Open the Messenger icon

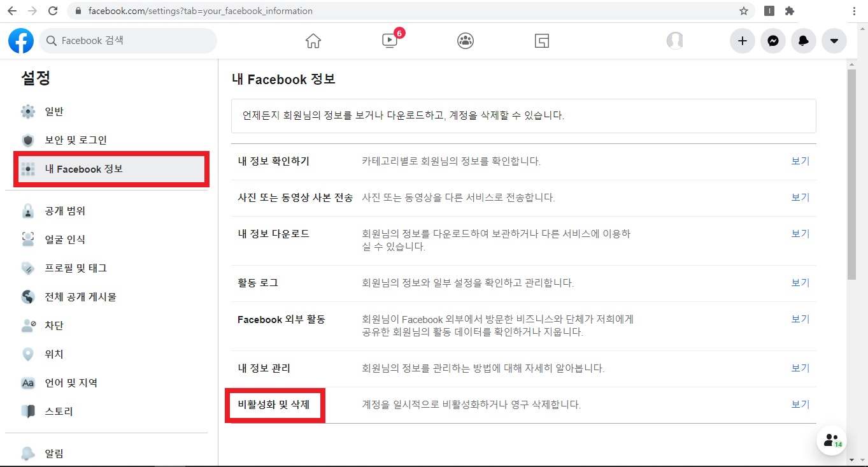click(x=773, y=41)
